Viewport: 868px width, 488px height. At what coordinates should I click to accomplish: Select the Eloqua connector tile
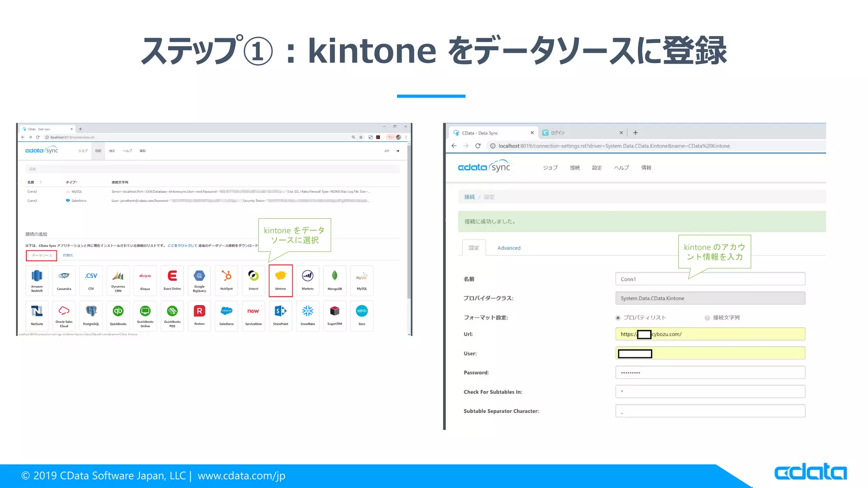click(145, 281)
